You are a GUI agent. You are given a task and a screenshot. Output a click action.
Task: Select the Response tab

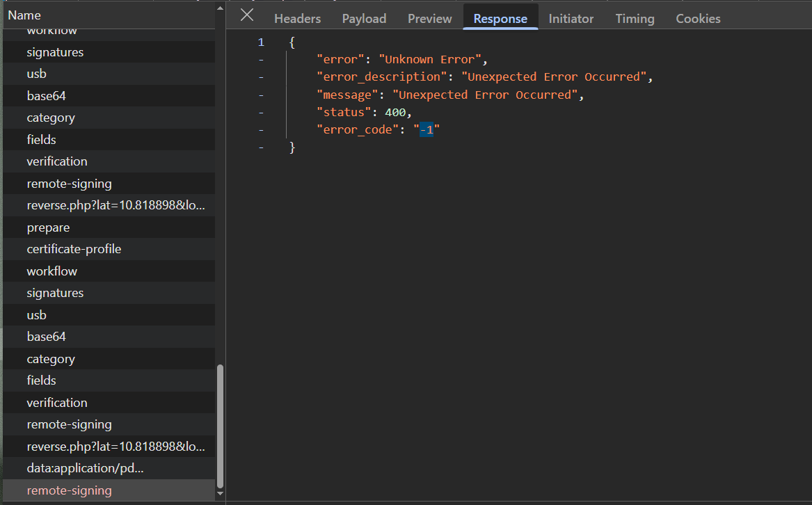tap(500, 19)
